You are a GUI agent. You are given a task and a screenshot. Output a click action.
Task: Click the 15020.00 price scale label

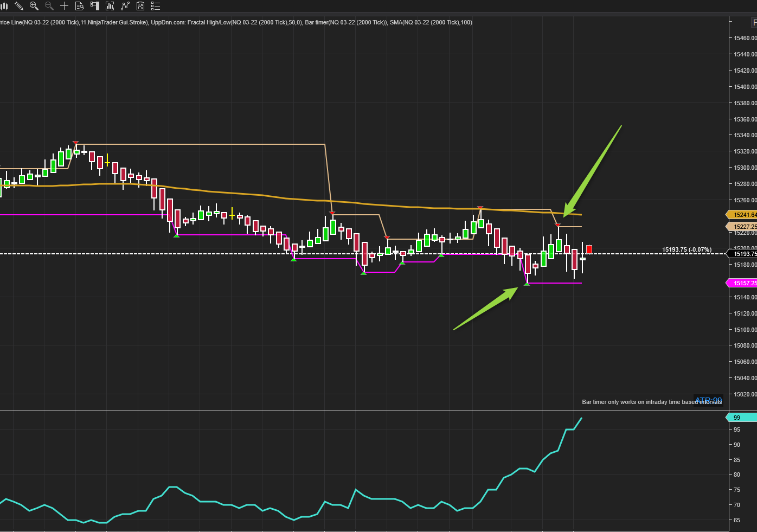[745, 394]
